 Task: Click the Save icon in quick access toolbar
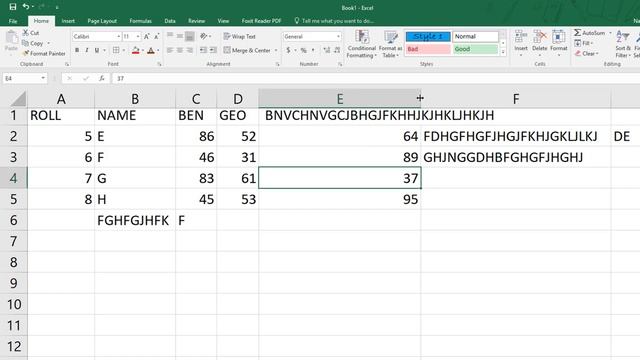(x=13, y=7)
